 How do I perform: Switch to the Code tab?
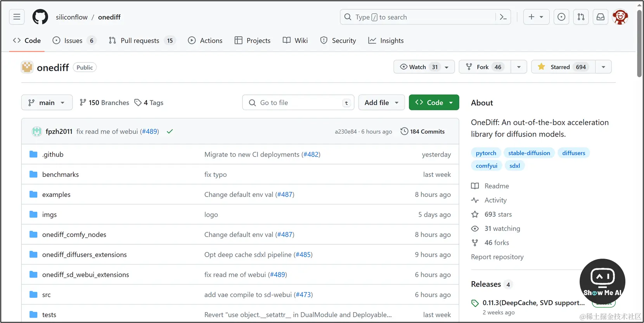tap(27, 40)
